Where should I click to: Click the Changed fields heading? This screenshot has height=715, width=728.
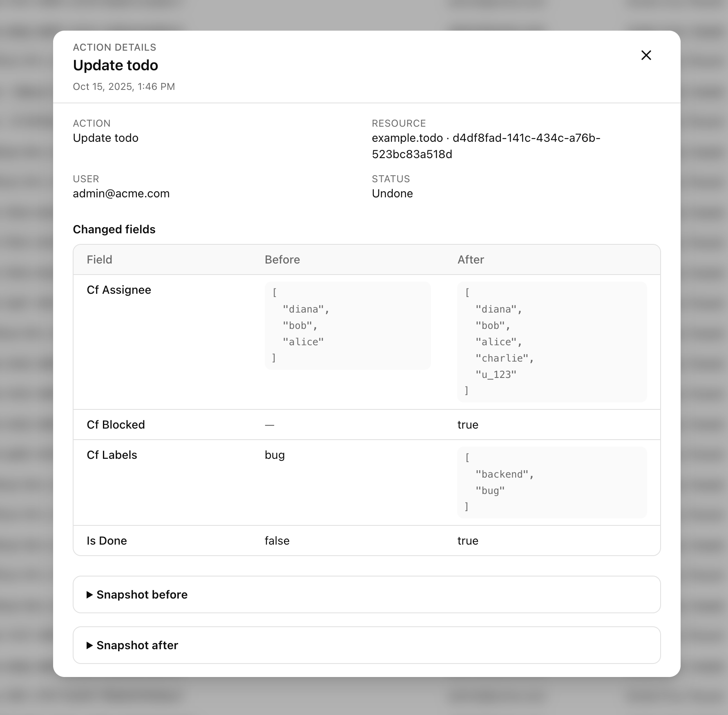click(x=114, y=229)
